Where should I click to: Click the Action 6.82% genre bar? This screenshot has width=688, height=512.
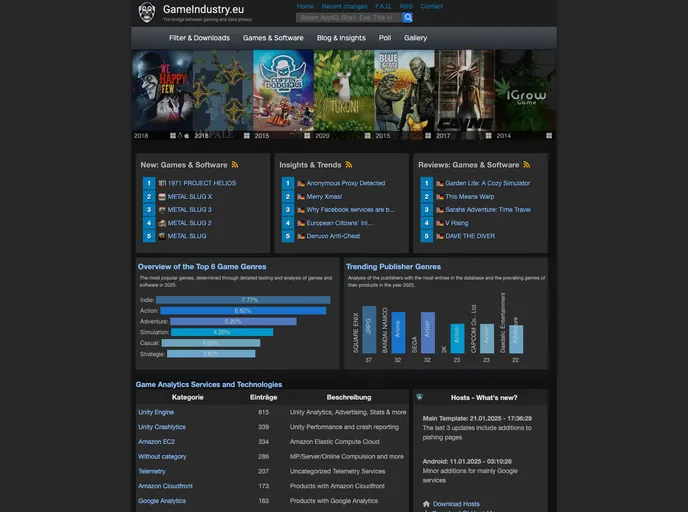click(x=243, y=311)
